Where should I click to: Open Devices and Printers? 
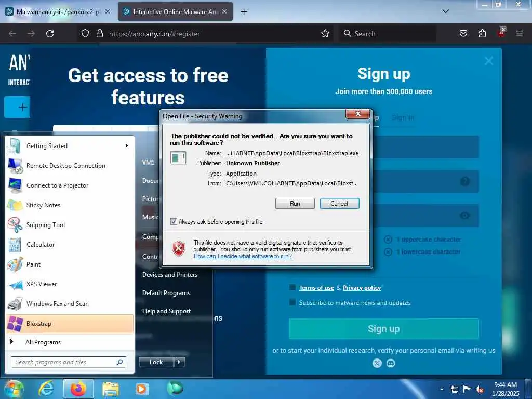click(x=170, y=275)
